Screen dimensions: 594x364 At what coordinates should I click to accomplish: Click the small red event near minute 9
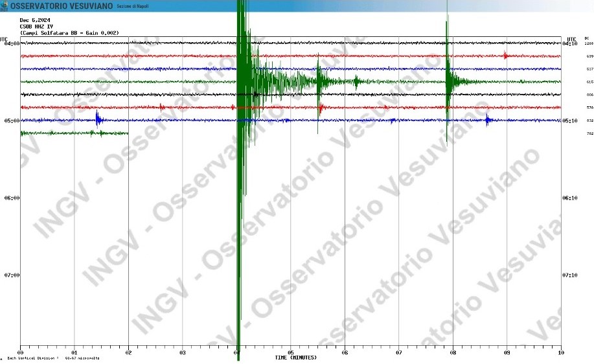tap(506, 56)
